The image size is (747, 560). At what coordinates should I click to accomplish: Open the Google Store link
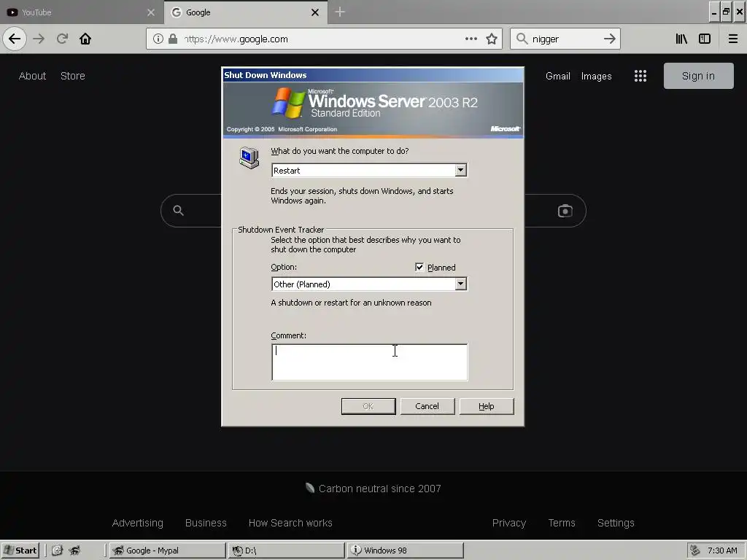(x=73, y=76)
